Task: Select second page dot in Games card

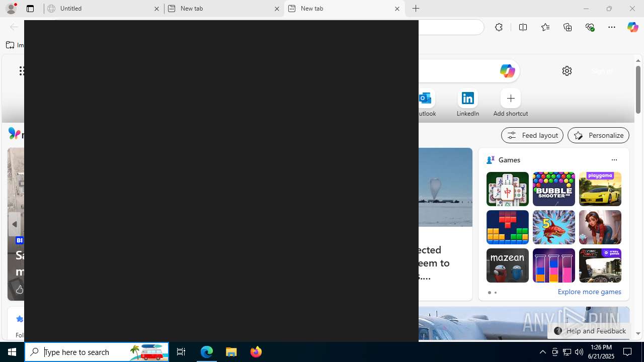Action: point(495,293)
